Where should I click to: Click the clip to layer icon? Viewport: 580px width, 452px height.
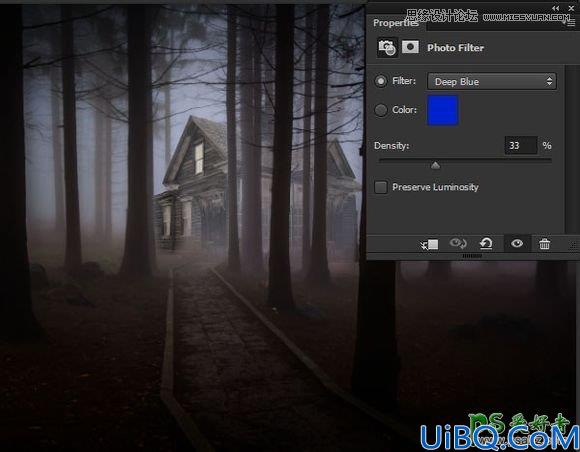coord(430,244)
